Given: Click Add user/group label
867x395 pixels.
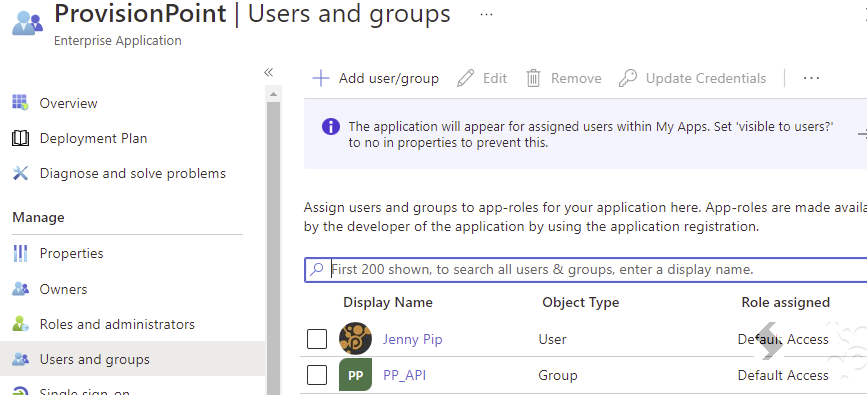Looking at the screenshot, I should click(x=389, y=79).
